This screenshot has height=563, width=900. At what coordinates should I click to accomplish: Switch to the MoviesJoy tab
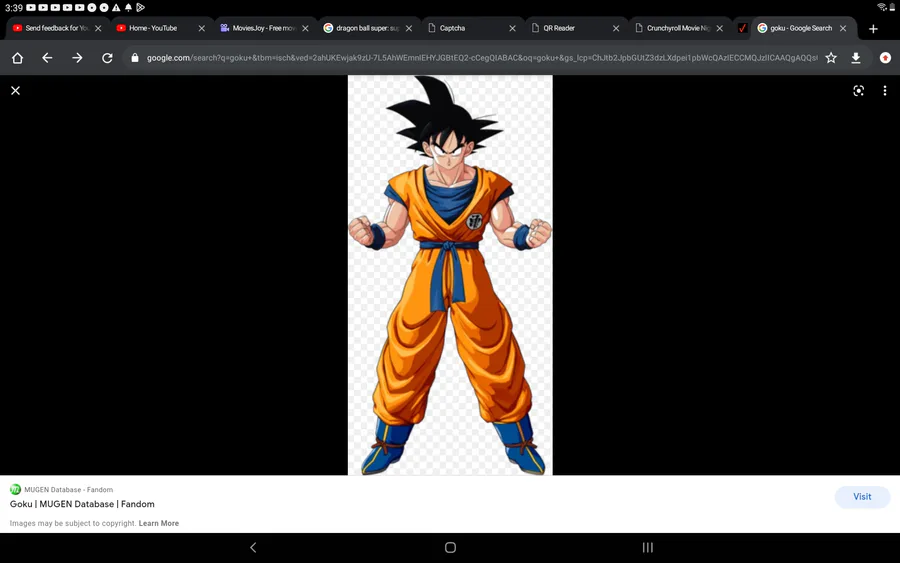[x=257, y=28]
